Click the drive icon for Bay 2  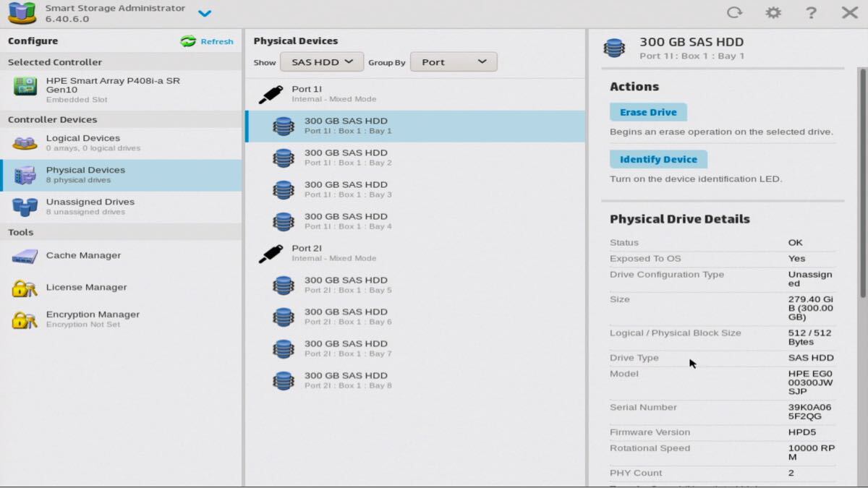[x=284, y=158]
